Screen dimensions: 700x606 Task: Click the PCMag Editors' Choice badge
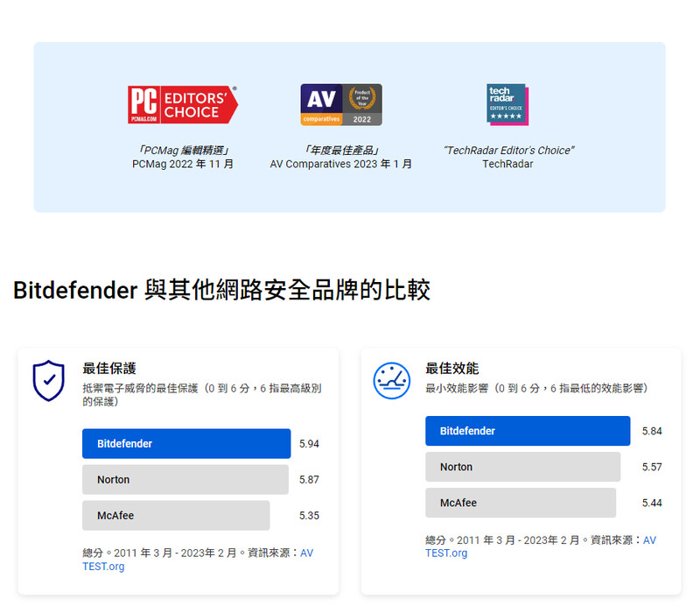(183, 105)
